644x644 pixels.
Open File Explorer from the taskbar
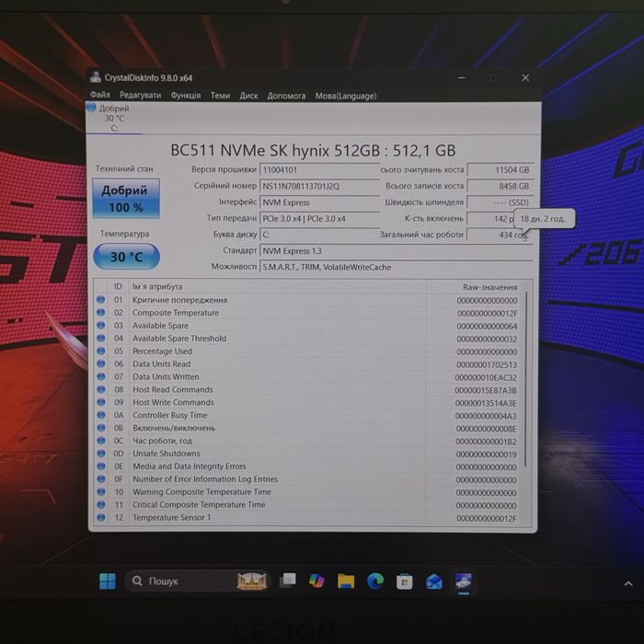click(x=346, y=581)
